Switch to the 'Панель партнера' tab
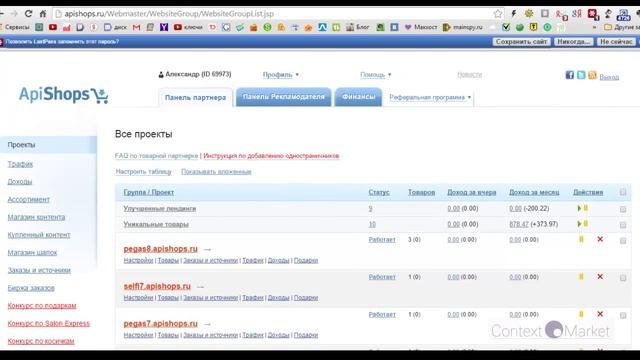The width and height of the screenshot is (640, 360). [x=195, y=98]
